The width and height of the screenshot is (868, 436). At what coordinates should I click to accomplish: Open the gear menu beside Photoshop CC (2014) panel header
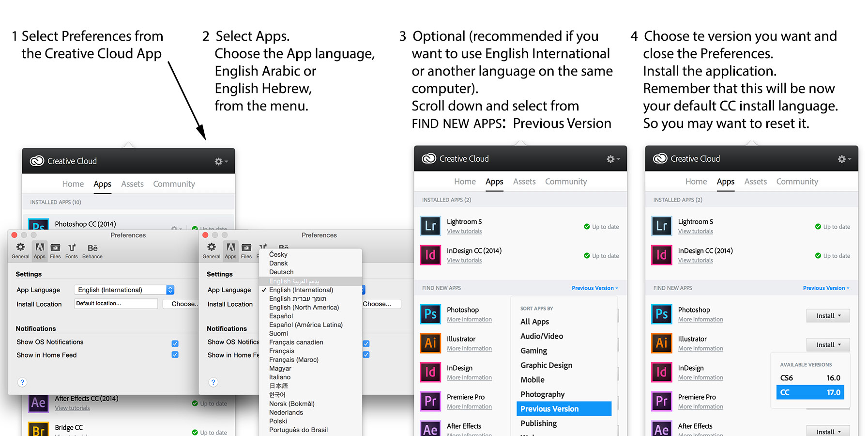click(221, 161)
